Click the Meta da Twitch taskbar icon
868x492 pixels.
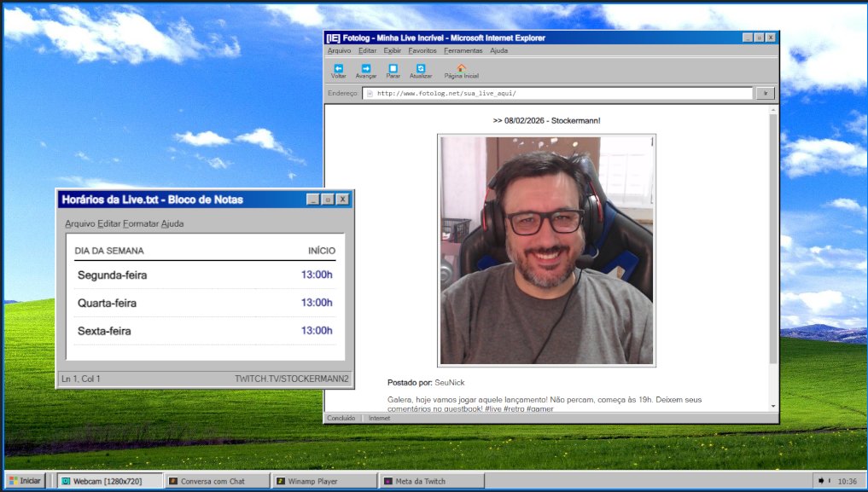[x=388, y=481]
